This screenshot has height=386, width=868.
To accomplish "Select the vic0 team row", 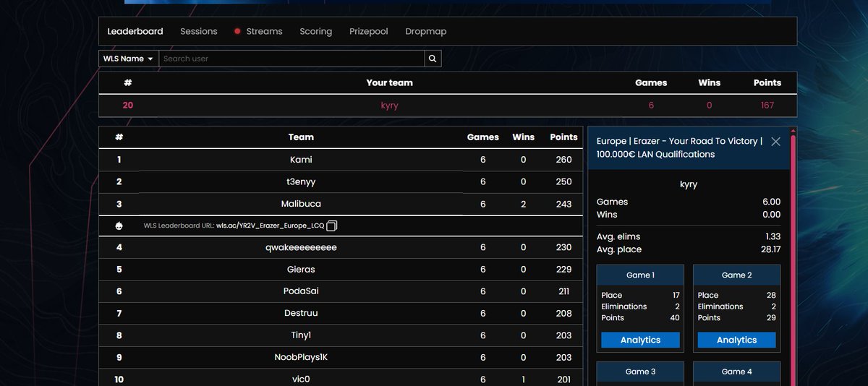I will [341, 378].
